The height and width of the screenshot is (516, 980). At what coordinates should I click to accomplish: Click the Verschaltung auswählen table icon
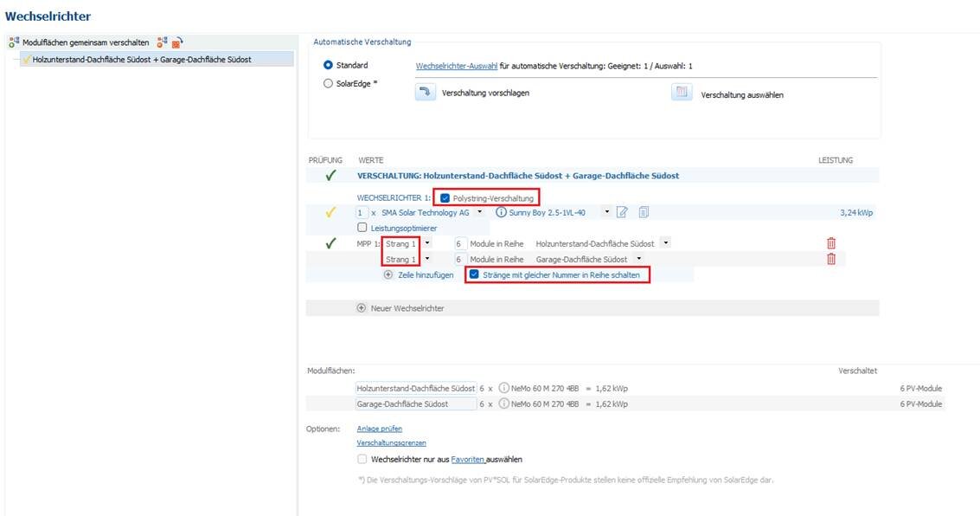[682, 94]
